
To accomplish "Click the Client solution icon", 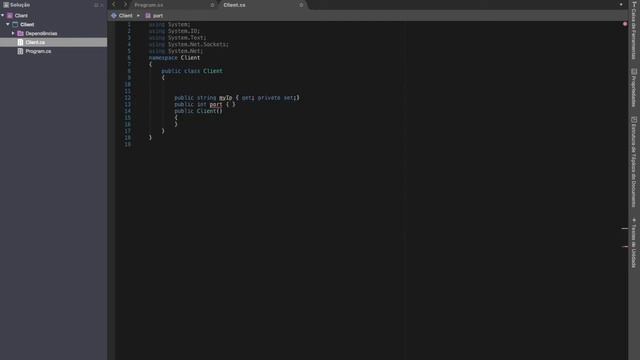I will click(x=10, y=16).
